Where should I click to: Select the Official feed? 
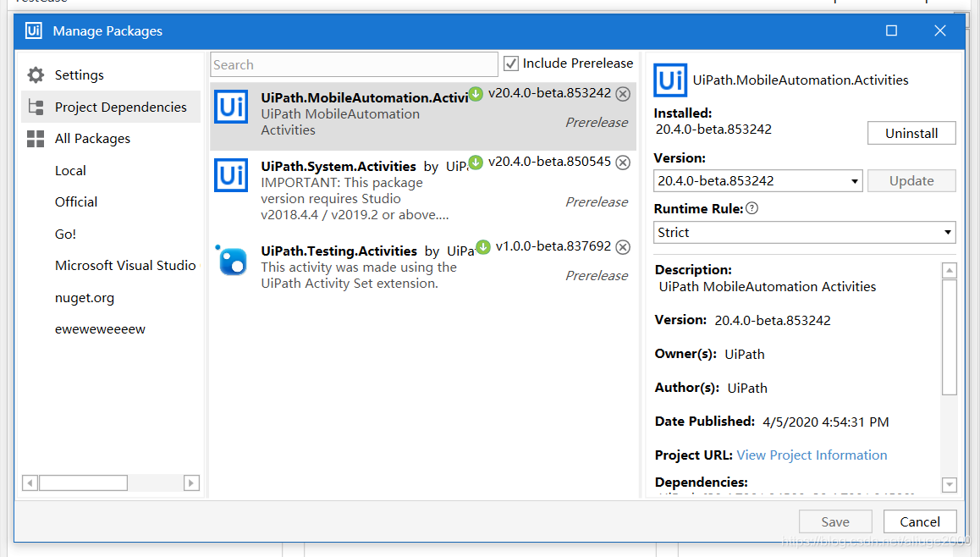coord(76,202)
